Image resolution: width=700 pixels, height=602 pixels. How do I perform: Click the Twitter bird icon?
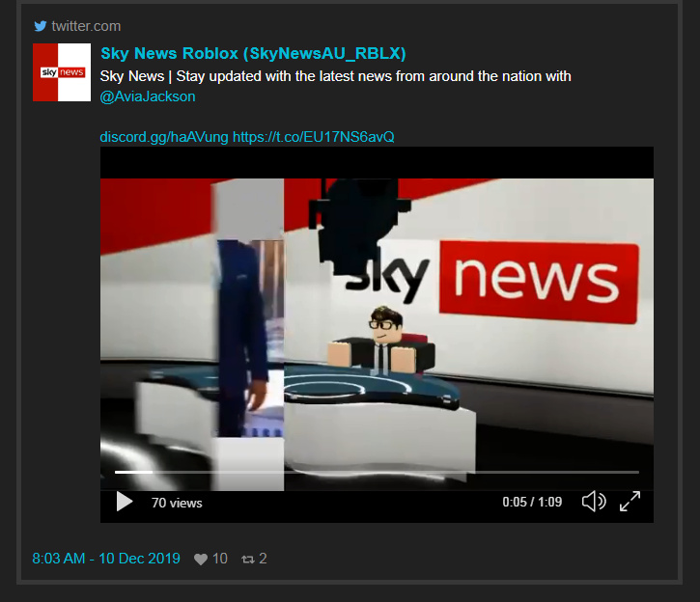tap(41, 26)
